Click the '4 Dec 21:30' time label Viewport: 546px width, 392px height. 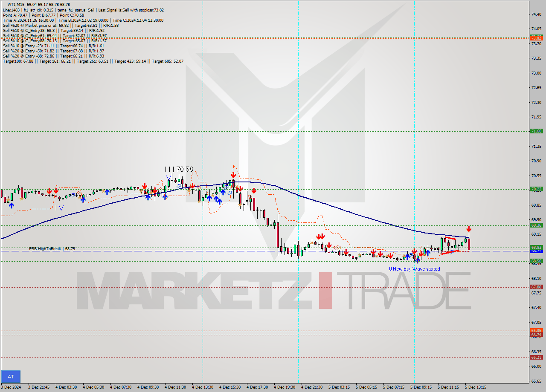pyautogui.click(x=312, y=387)
